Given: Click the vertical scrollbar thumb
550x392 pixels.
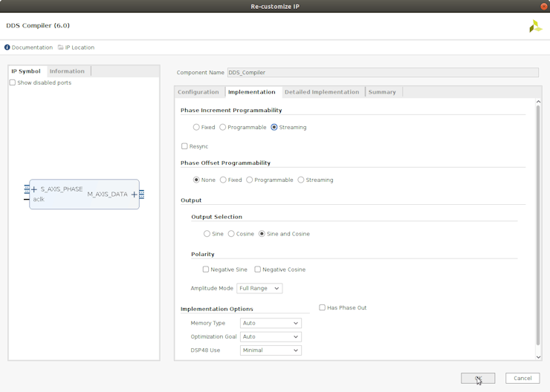Looking at the screenshot, I should pos(538,226).
